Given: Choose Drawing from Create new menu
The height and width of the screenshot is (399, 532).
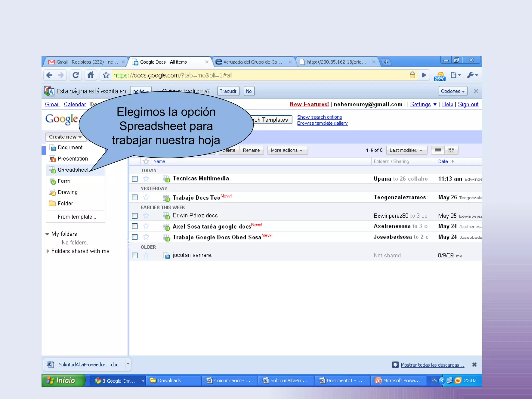Looking at the screenshot, I should pos(75,192).
